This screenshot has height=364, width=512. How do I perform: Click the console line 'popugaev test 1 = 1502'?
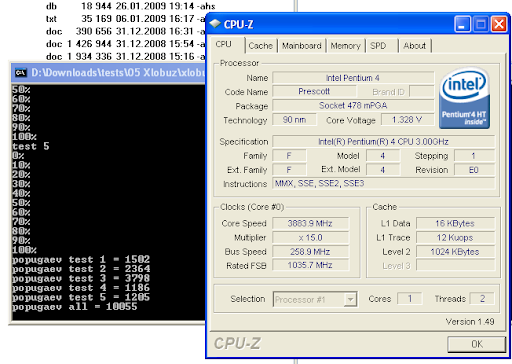(x=81, y=259)
